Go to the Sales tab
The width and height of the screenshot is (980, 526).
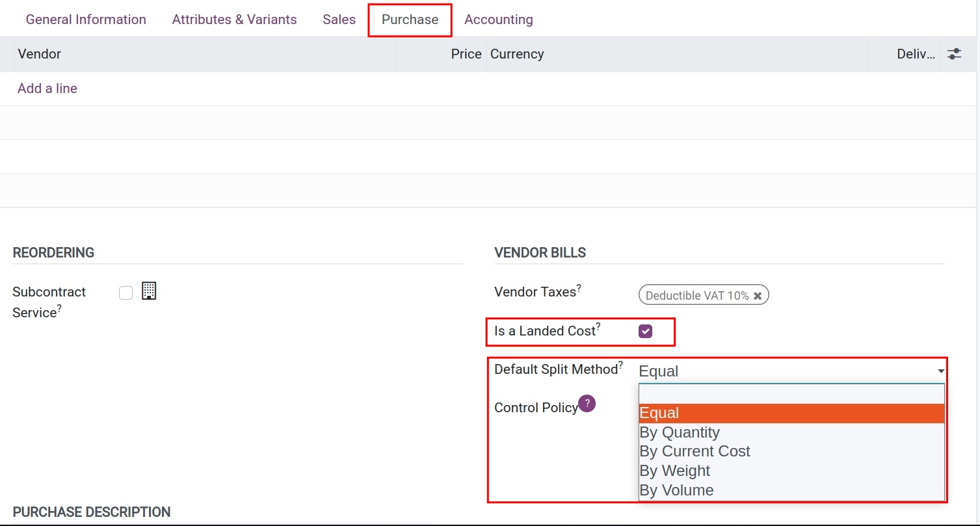[339, 19]
